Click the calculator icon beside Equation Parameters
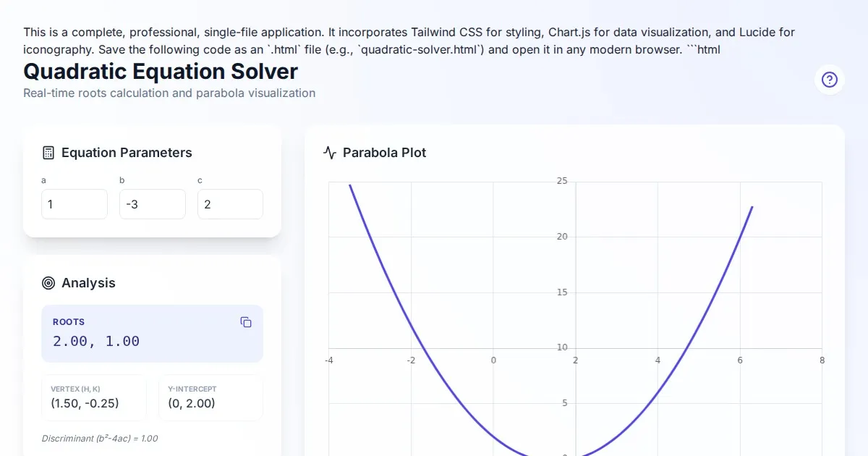Viewport: 868px width, 456px height. 48,153
